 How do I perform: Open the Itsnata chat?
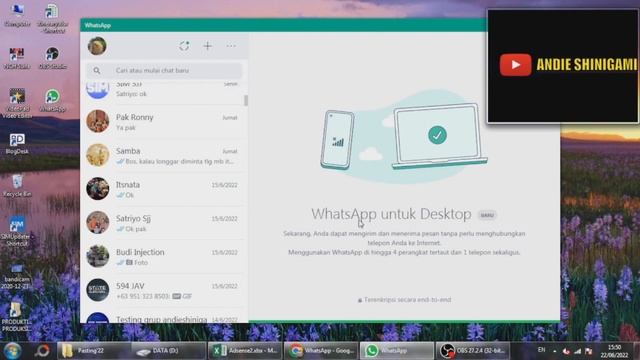pos(164,189)
